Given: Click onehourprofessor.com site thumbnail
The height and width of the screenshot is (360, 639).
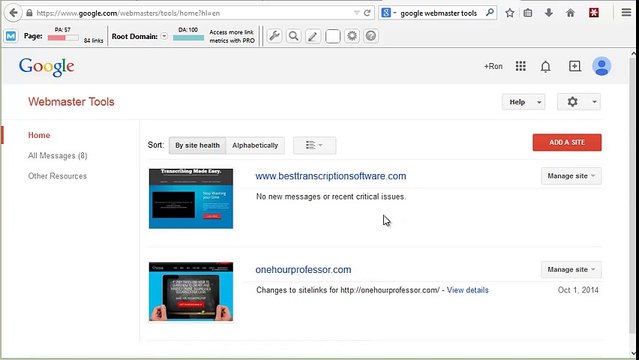Looking at the screenshot, I should 191,292.
